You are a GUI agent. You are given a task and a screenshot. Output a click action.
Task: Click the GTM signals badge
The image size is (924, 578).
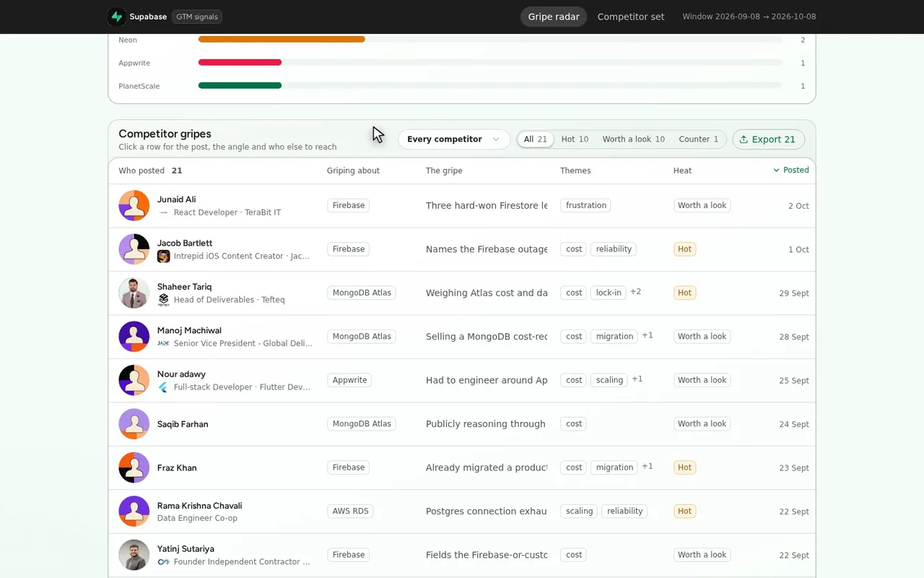[x=197, y=17]
